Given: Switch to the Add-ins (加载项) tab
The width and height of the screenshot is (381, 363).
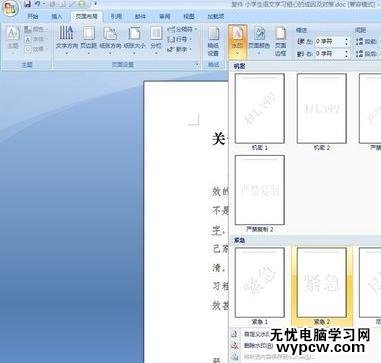Looking at the screenshot, I should click(216, 16).
